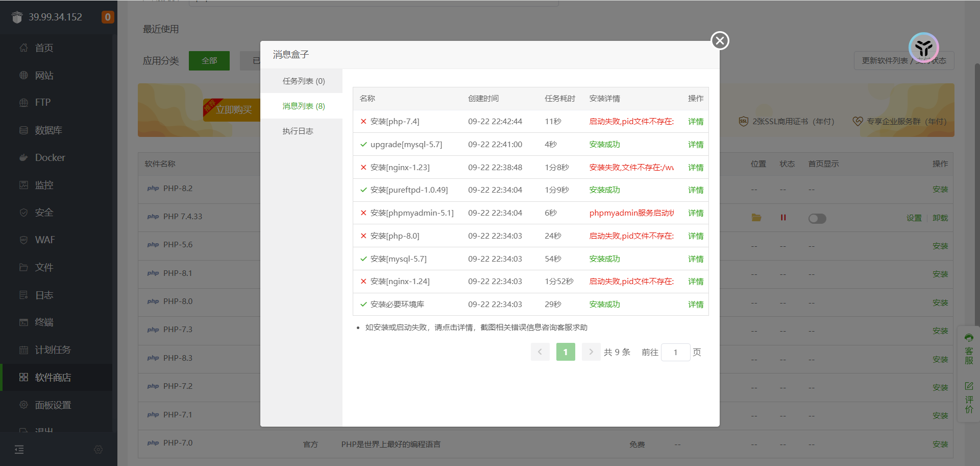Close the 消息盒子 dialog
The width and height of the screenshot is (980, 466).
point(720,40)
